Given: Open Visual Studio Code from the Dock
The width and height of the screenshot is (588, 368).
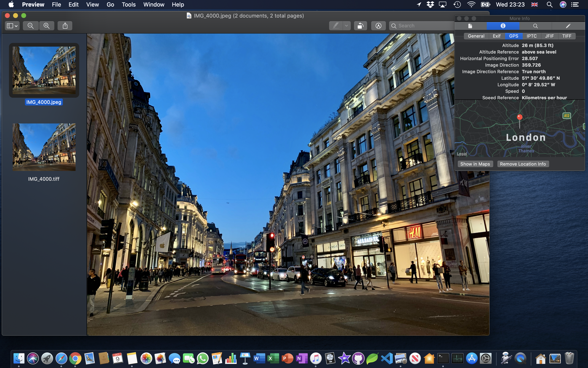Looking at the screenshot, I should (x=386, y=358).
